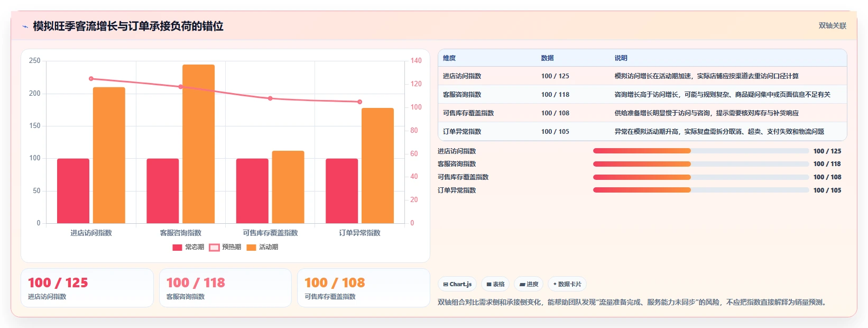The height and width of the screenshot is (328, 868).
Task: Click the red 常态期 bar for 可售库存覆盖指数
Action: [x=252, y=191]
